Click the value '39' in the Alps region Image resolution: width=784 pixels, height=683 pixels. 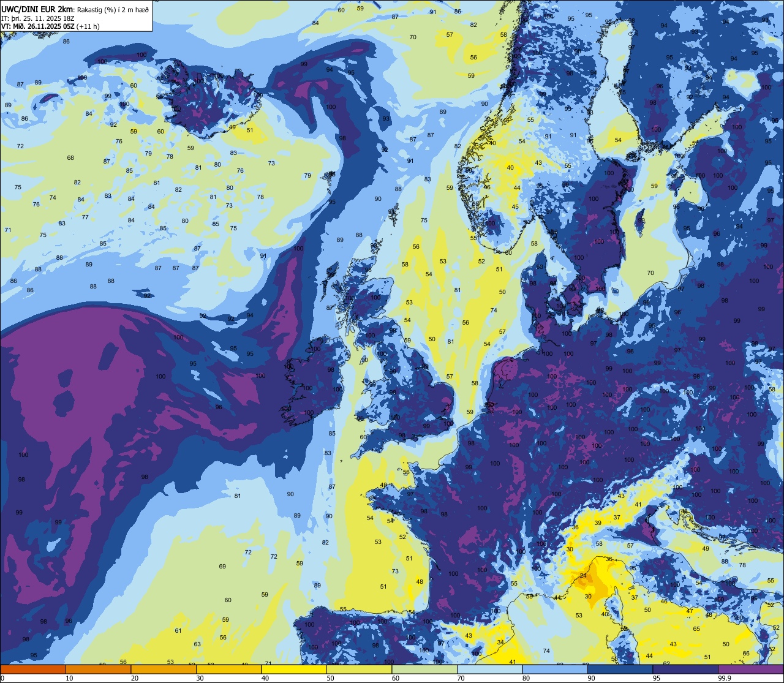pos(598,523)
